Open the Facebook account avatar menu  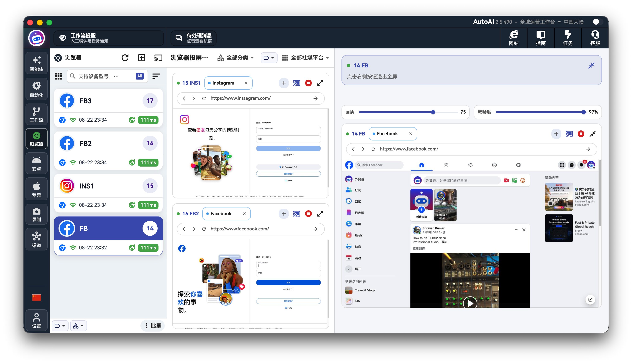point(591,165)
